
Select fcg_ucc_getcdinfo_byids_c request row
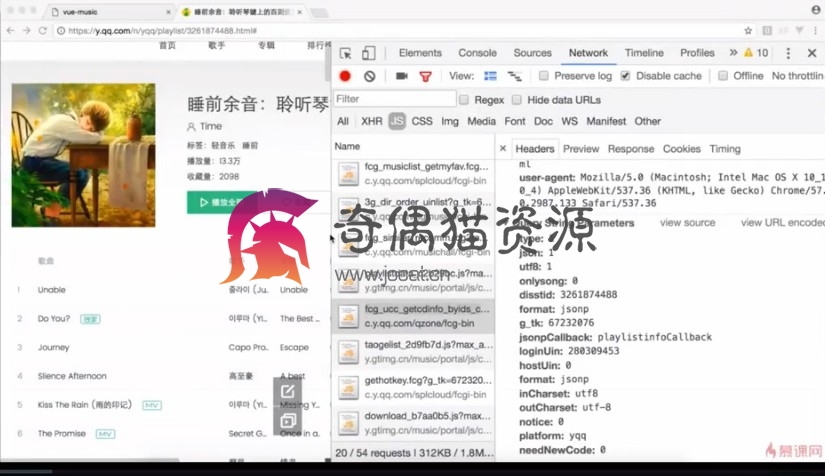413,316
